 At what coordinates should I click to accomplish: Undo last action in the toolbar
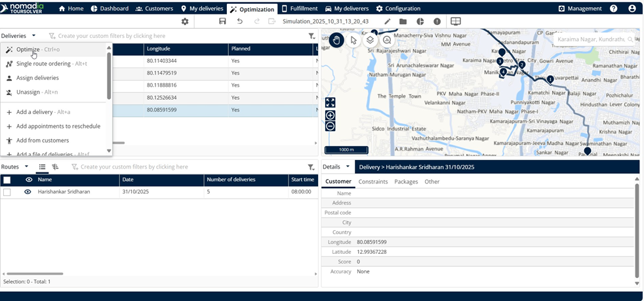240,22
